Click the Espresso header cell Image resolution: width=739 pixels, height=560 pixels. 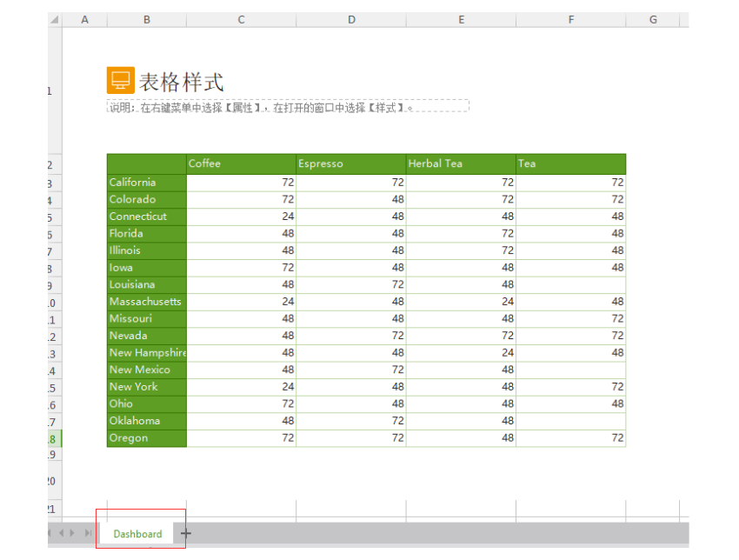[x=350, y=163]
